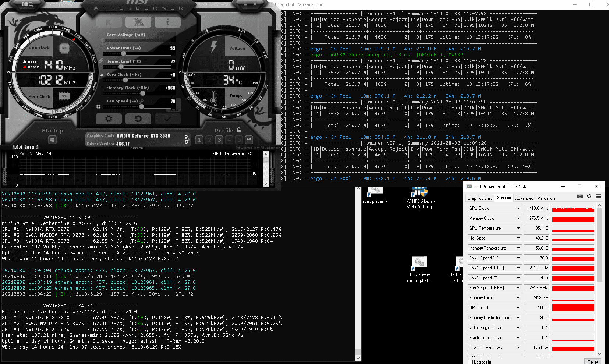609x364 pixels.
Task: Open GPU Clock sensor dropdown
Action: click(518, 208)
